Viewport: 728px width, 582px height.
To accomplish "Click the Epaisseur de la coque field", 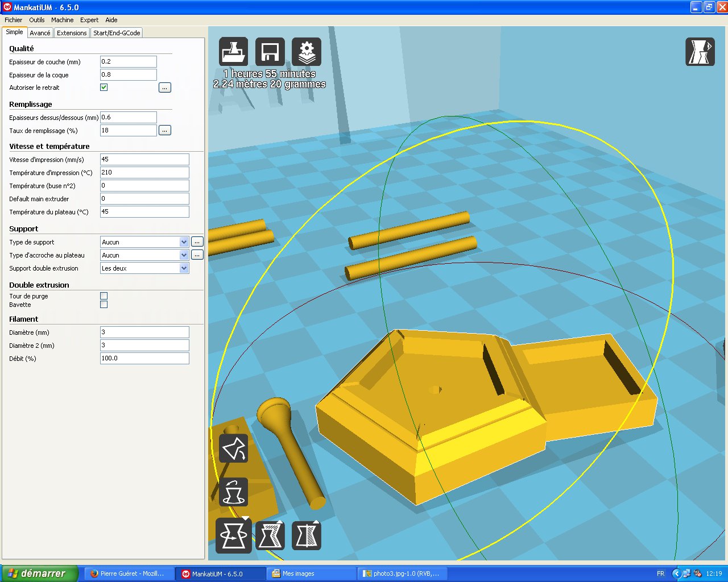I will (x=129, y=74).
